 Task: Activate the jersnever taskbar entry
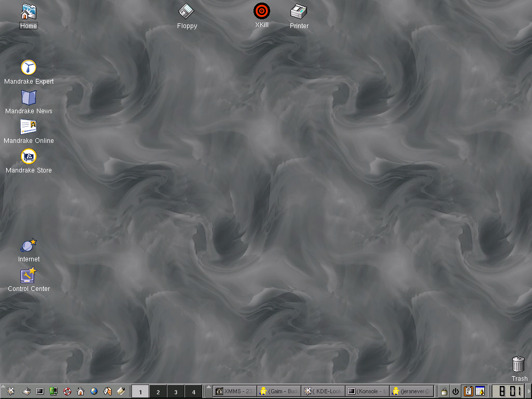(411, 392)
